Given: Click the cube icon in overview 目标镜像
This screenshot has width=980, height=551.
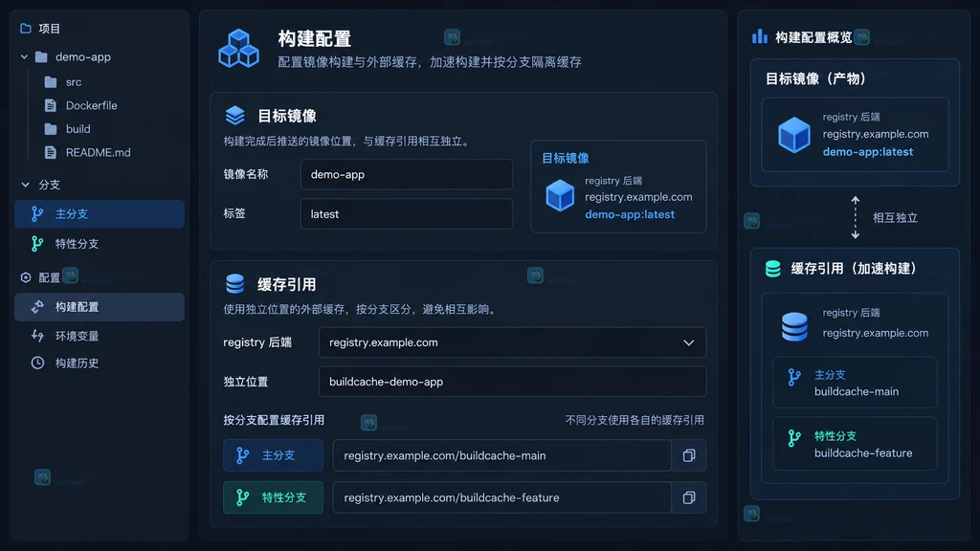Looking at the screenshot, I should (x=794, y=135).
